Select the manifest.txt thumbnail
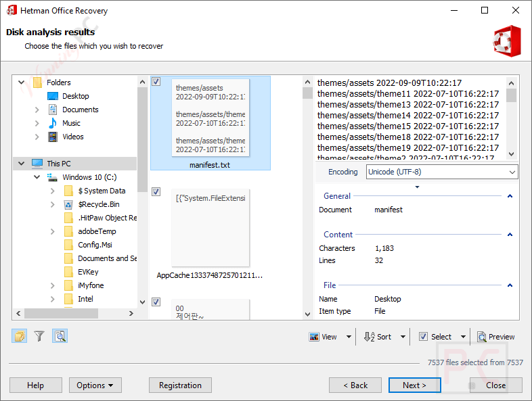The width and height of the screenshot is (532, 401). [210, 118]
